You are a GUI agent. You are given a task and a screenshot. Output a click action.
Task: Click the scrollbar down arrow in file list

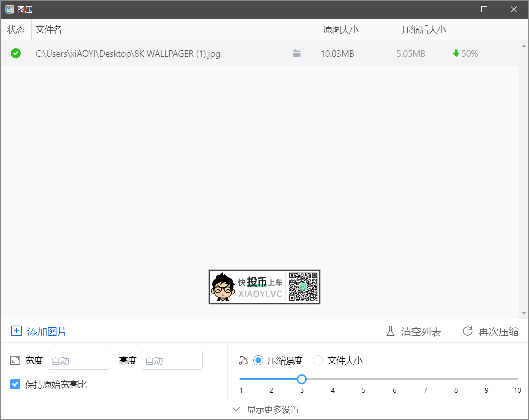pos(524,313)
